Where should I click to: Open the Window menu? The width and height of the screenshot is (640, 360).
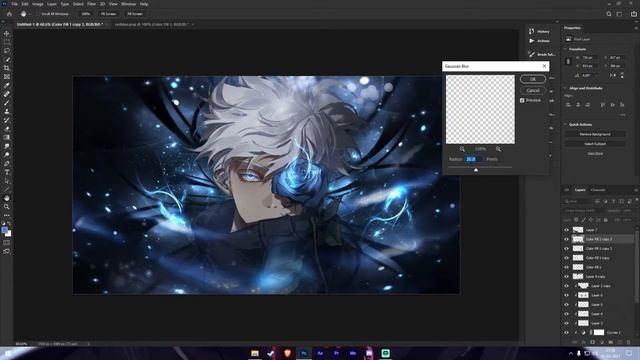(x=128, y=4)
